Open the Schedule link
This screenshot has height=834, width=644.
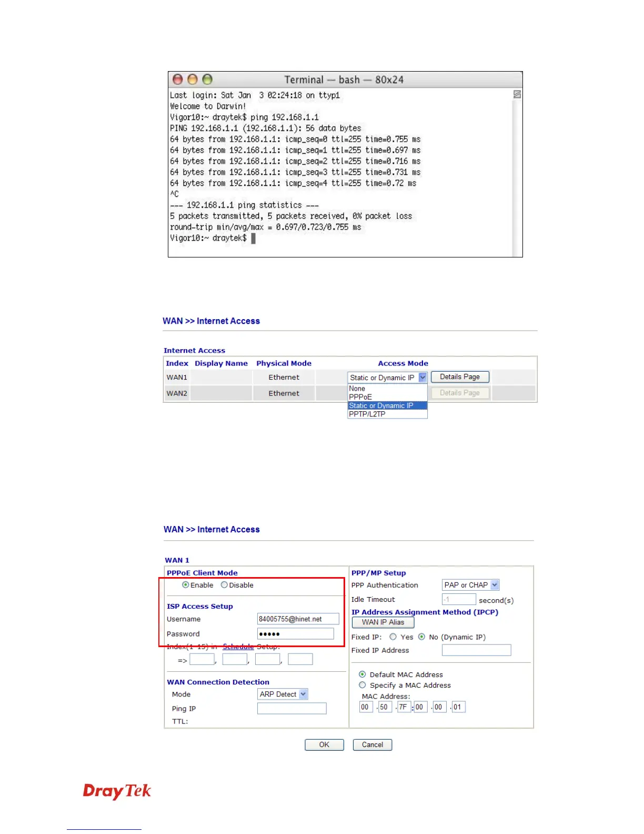pos(238,647)
